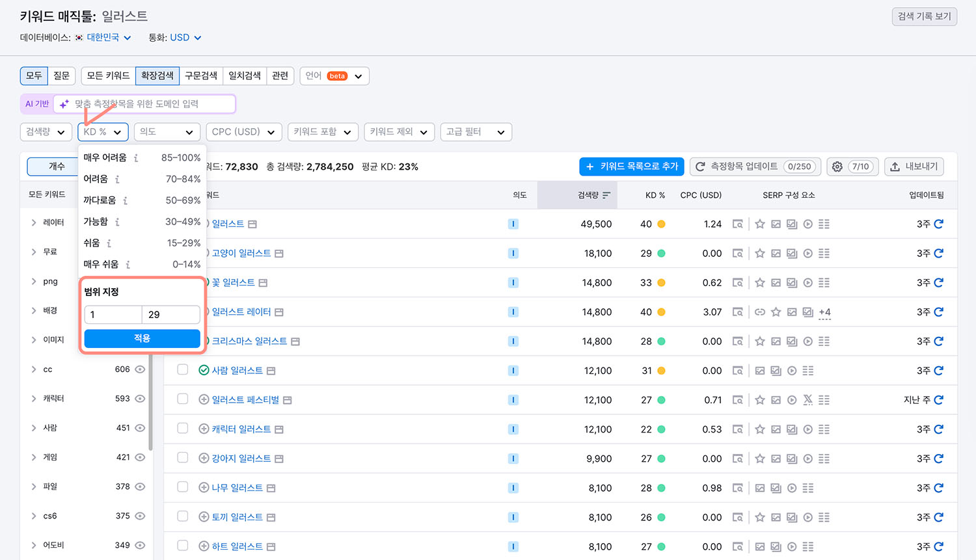Check the 사람 일러스트 row checkbox
976x560 pixels.
point(183,369)
